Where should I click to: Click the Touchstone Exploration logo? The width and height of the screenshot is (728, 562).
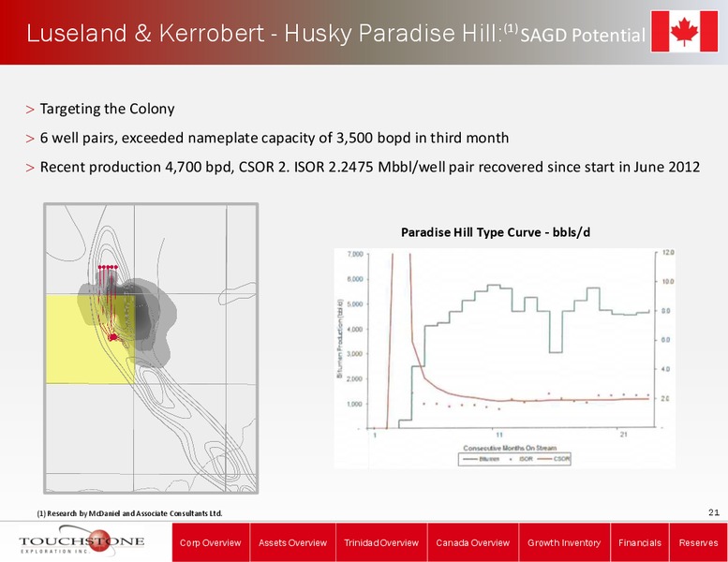click(x=82, y=540)
